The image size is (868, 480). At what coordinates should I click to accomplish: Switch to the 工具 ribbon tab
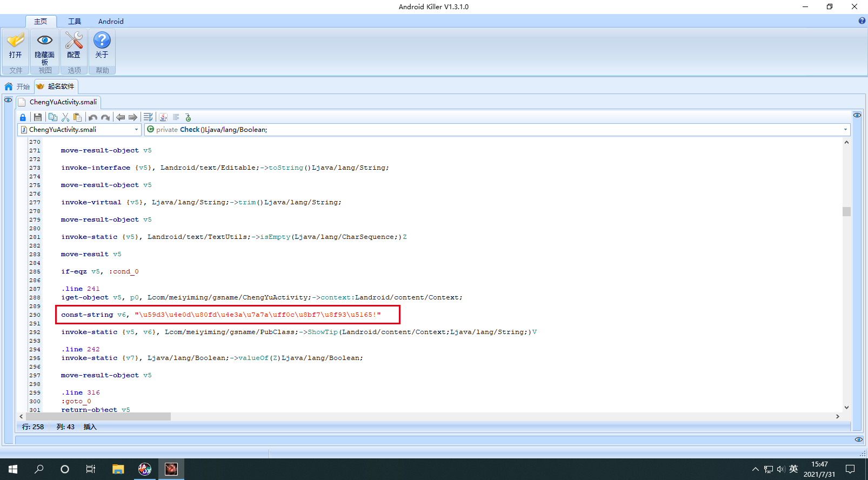(75, 22)
